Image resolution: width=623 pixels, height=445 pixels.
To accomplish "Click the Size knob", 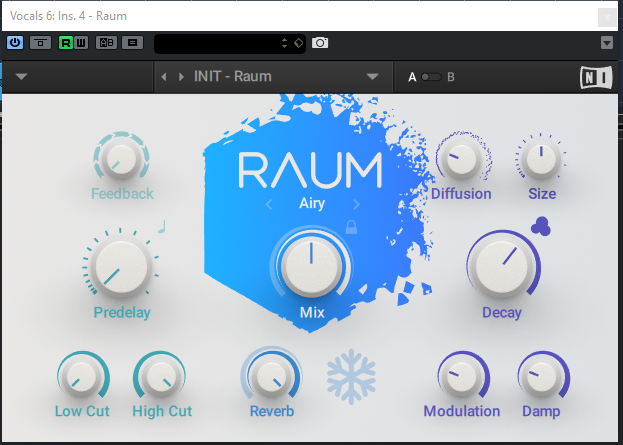I will coord(541,159).
